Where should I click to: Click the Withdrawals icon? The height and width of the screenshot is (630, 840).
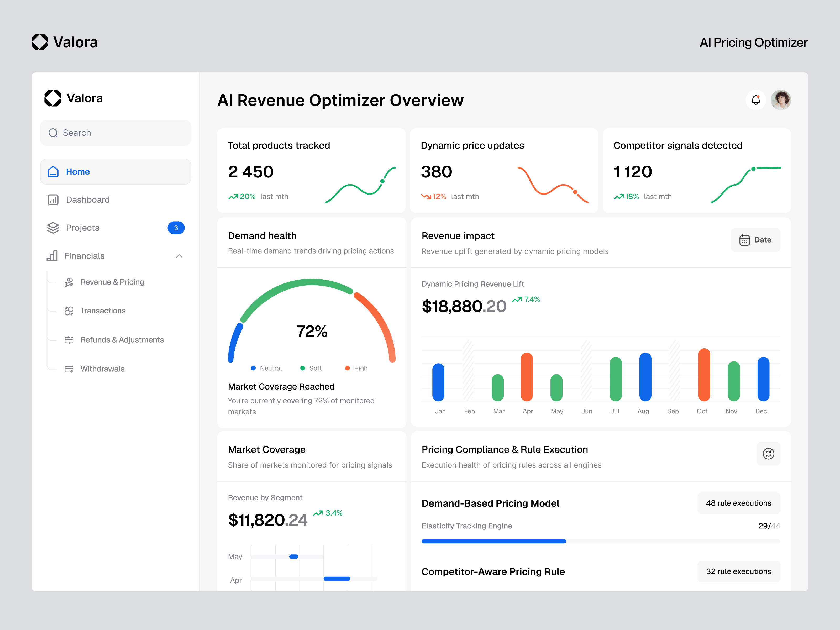click(69, 368)
